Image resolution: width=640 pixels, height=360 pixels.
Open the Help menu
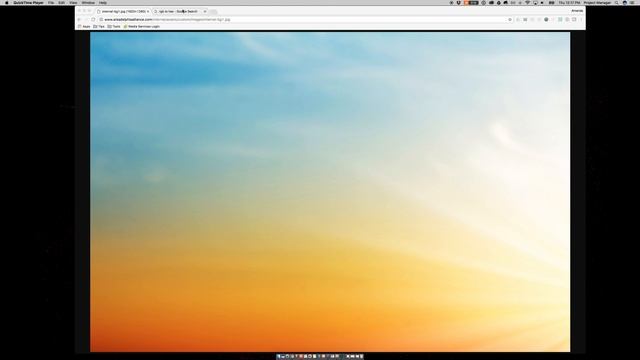[x=103, y=2]
